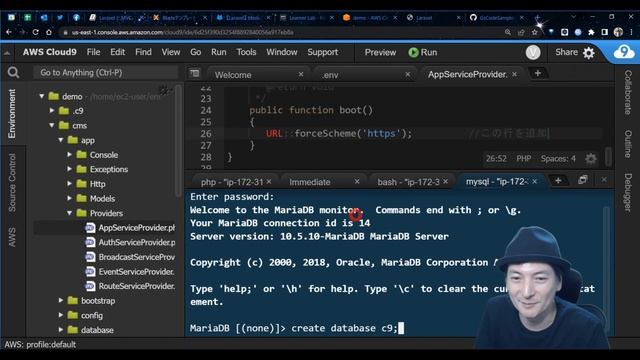Click browser zoom magnifier icon

pos(508,32)
